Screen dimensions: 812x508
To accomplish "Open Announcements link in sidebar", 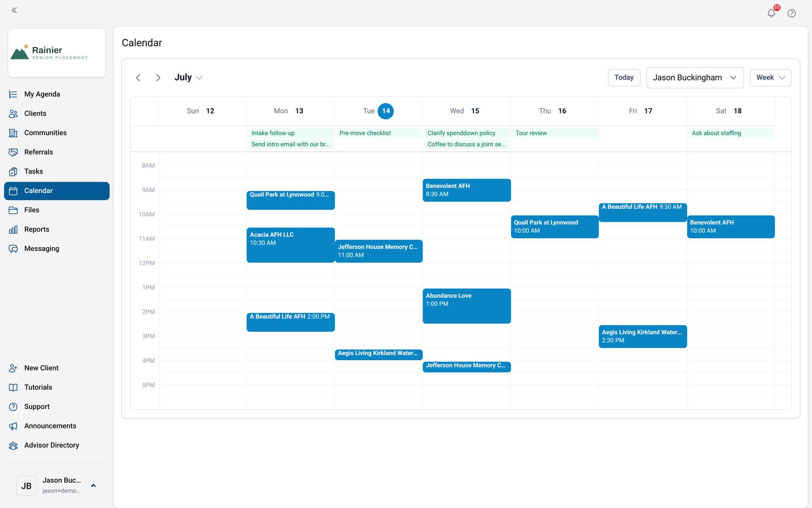I will (x=57, y=426).
